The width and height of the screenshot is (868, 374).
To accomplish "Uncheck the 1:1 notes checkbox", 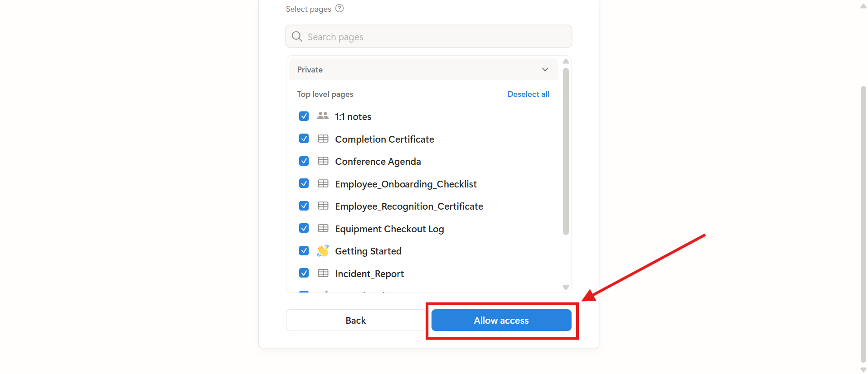I will [304, 116].
